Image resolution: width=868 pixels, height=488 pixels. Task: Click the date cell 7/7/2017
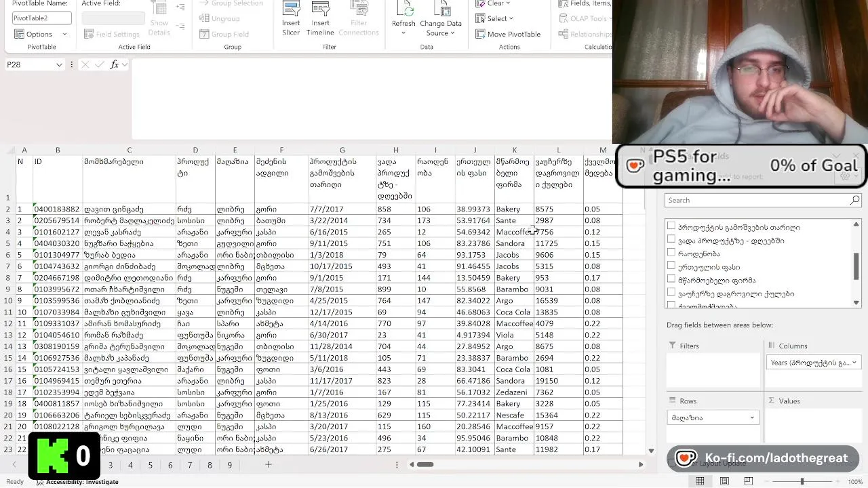[x=342, y=209]
